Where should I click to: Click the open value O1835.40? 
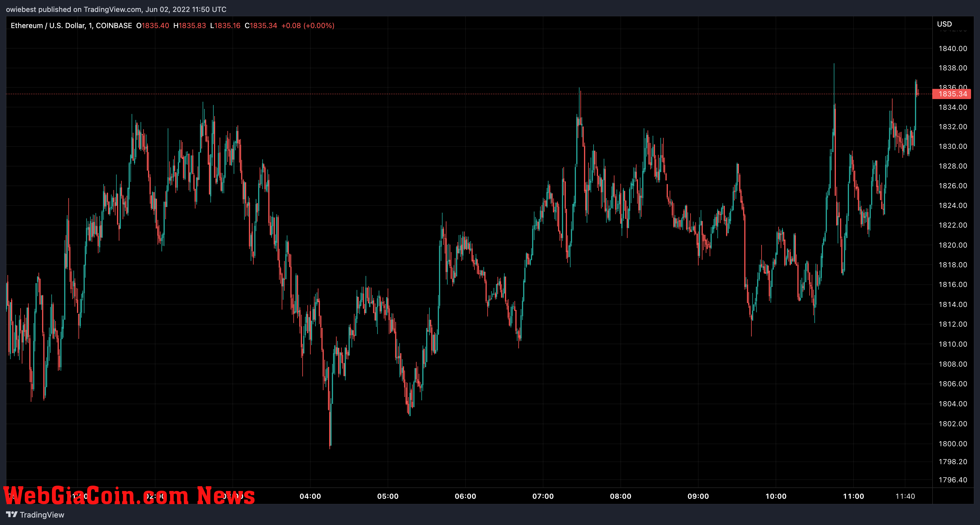(x=152, y=25)
